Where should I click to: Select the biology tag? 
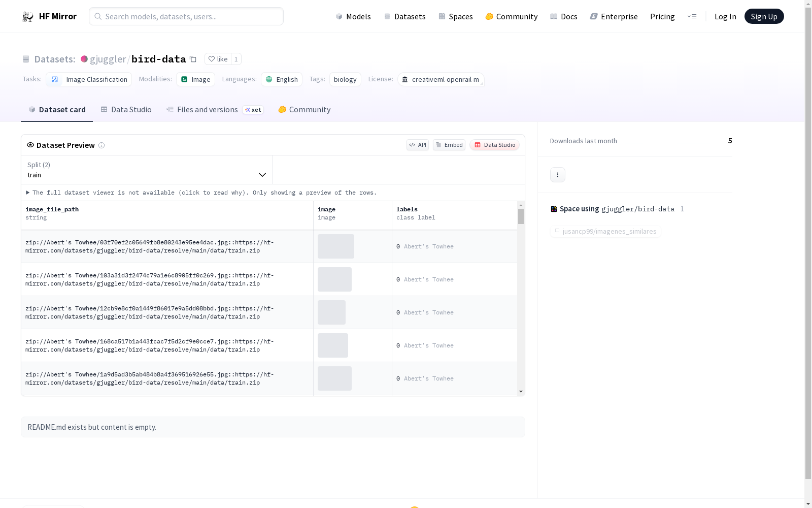pos(345,79)
